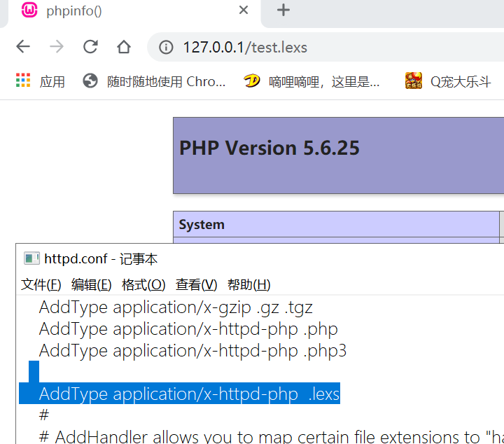
Task: Open the 编辑(E) menu in Notepad
Action: click(92, 284)
